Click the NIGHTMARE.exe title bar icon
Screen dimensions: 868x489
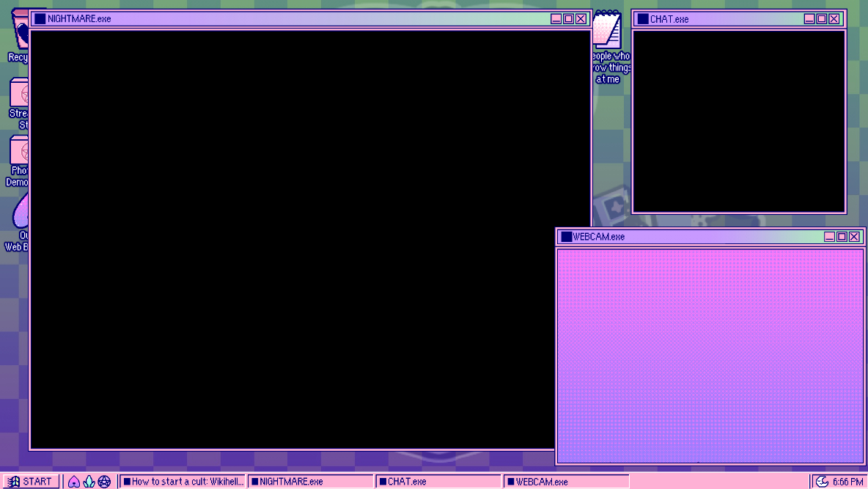(x=40, y=19)
